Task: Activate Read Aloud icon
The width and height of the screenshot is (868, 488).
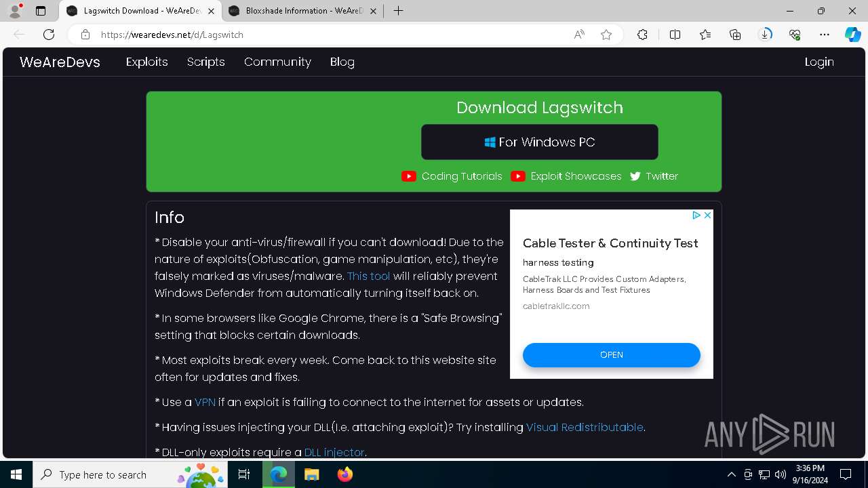Action: coord(579,35)
